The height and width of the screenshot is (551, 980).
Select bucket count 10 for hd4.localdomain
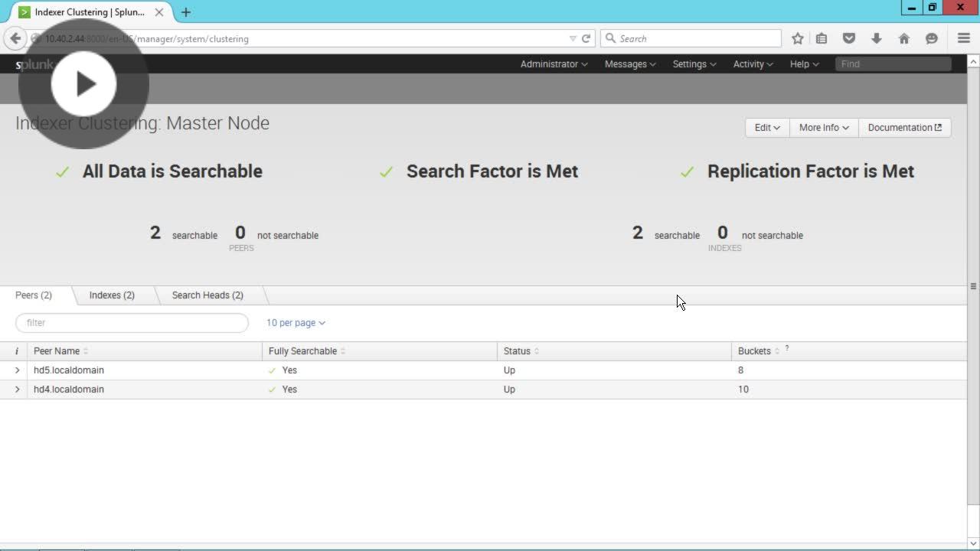[743, 390]
